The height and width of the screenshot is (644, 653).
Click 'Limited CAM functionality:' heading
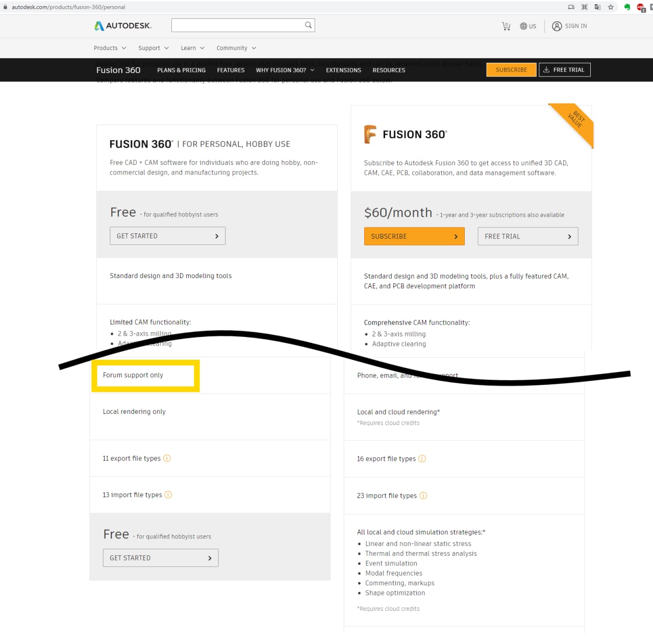[150, 322]
